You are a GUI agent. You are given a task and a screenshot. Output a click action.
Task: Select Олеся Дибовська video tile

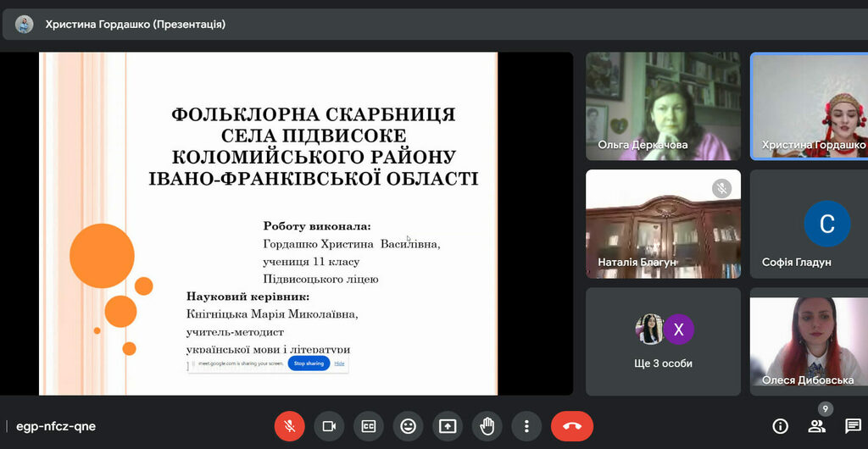pos(809,341)
